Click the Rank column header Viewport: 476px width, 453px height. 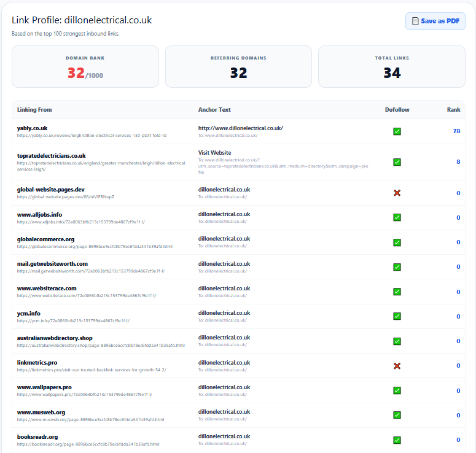coord(453,109)
